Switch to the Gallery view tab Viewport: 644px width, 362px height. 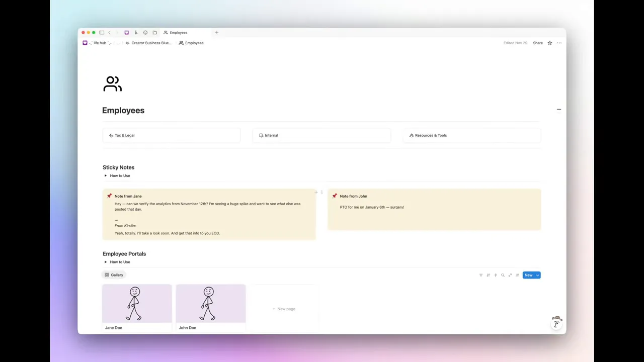point(114,275)
